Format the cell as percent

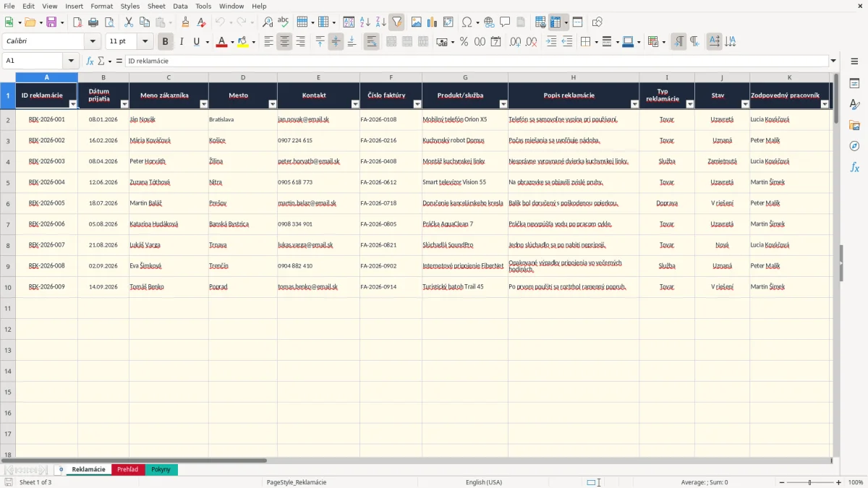tap(464, 42)
